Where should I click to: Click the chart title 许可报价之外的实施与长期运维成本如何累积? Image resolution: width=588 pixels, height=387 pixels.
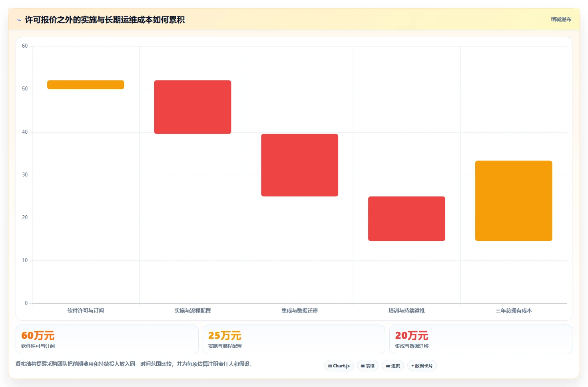[x=105, y=20]
